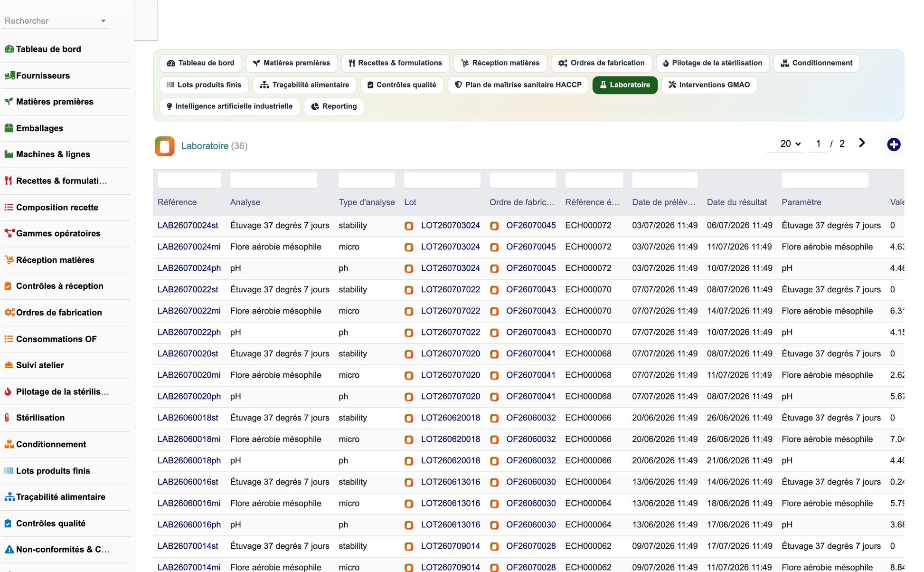This screenshot has height=572, width=924.
Task: Open record LAB26070014st
Action: [x=188, y=546]
